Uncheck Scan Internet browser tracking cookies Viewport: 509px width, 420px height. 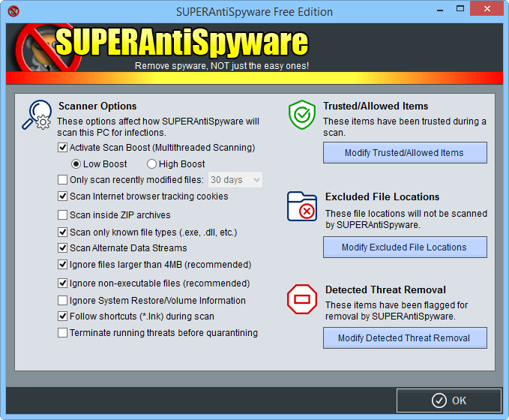(x=62, y=196)
